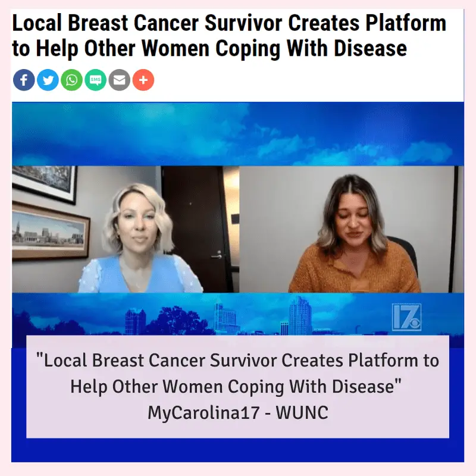Click the quoted caption text box
Screen dimensions: 476x476
(237, 387)
